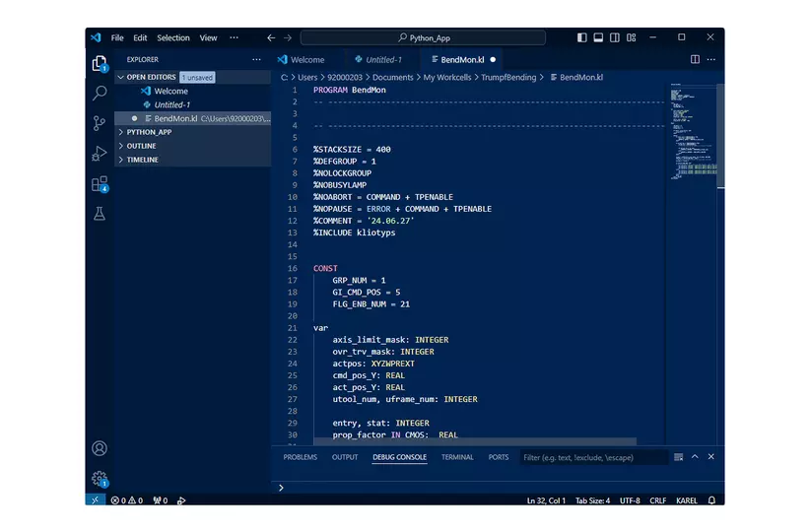
Task: Expand the PYTHON_APP folder section
Action: pos(149,131)
